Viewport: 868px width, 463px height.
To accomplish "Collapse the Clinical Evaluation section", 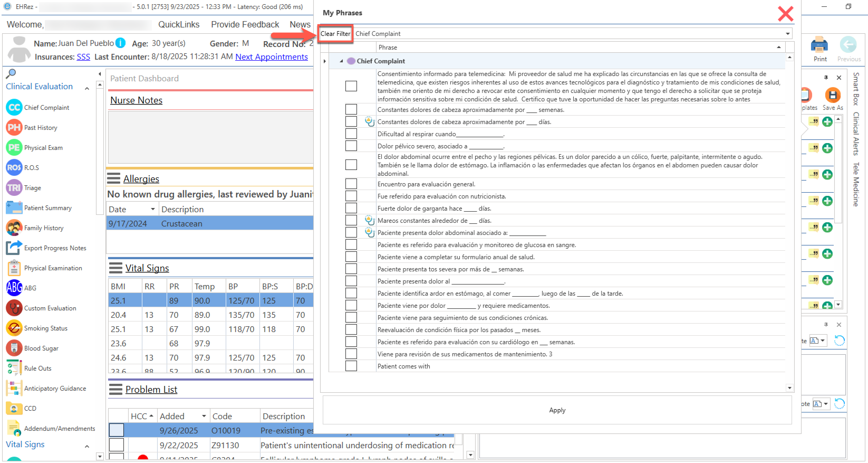I will 87,88.
